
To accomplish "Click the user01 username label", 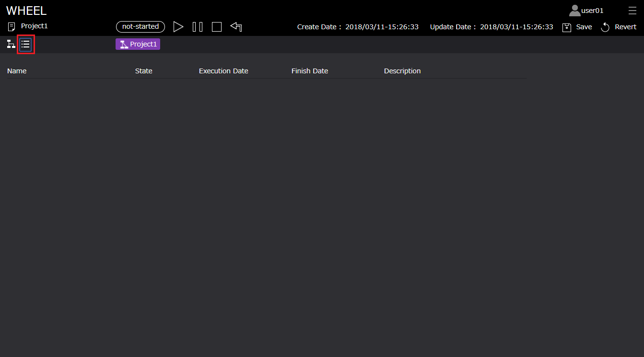I will click(592, 11).
